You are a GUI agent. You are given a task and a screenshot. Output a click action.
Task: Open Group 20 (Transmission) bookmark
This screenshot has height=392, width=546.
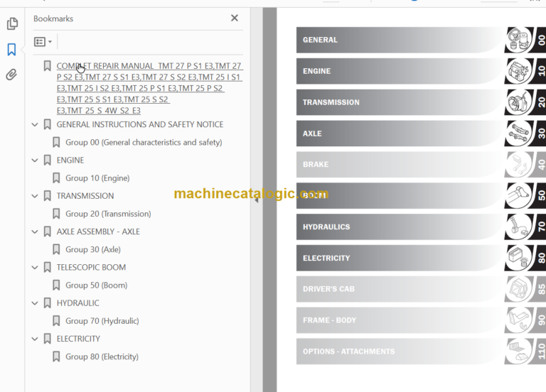pos(108,214)
